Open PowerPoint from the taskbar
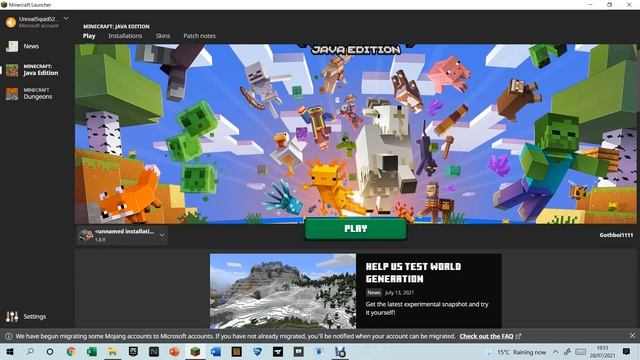The image size is (640, 360). (x=175, y=351)
